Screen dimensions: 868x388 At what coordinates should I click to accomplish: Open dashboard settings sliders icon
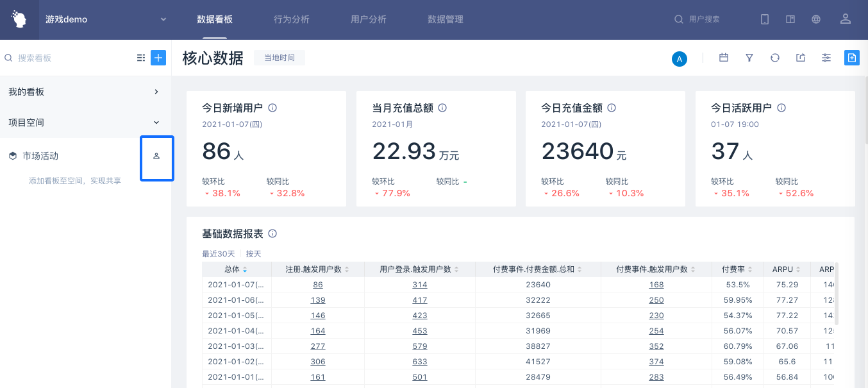point(826,58)
